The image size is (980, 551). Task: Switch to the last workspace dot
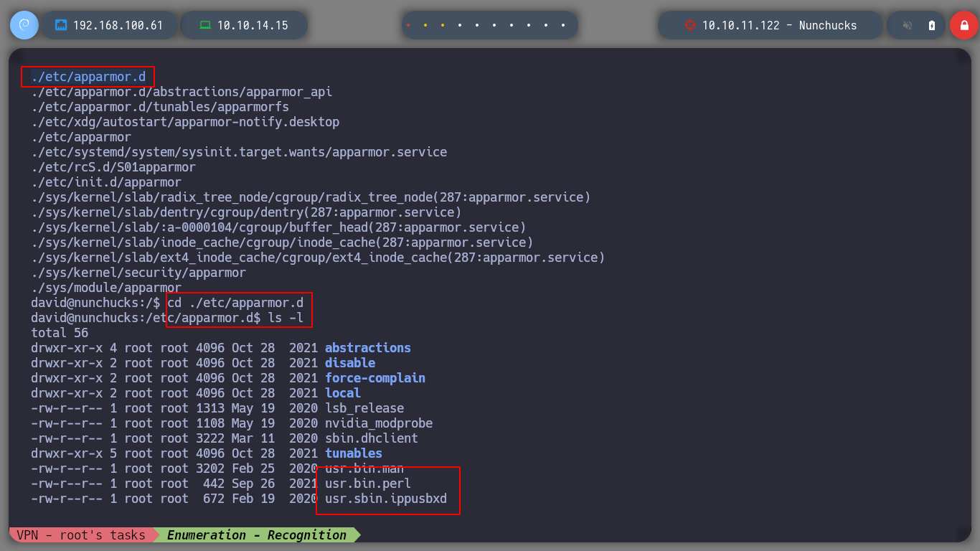pos(564,25)
